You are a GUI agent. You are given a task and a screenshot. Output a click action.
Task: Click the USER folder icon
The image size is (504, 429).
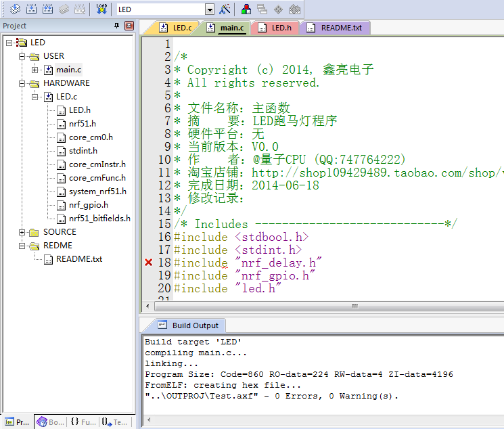coord(34,57)
